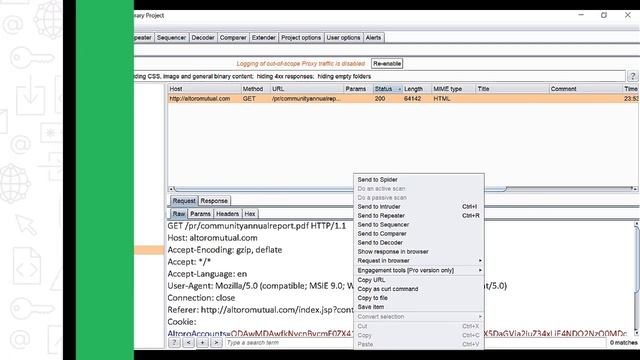Choose Send to Comparer
Image resolution: width=640 pixels, height=360 pixels.
[419, 233]
